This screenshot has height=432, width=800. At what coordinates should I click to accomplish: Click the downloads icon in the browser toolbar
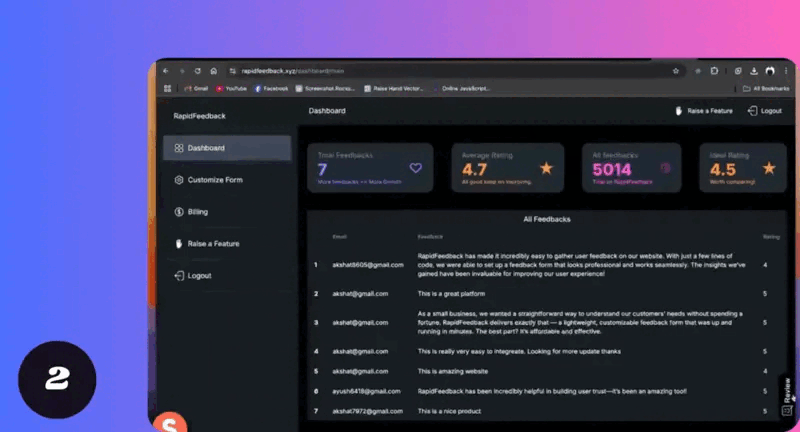(x=754, y=71)
